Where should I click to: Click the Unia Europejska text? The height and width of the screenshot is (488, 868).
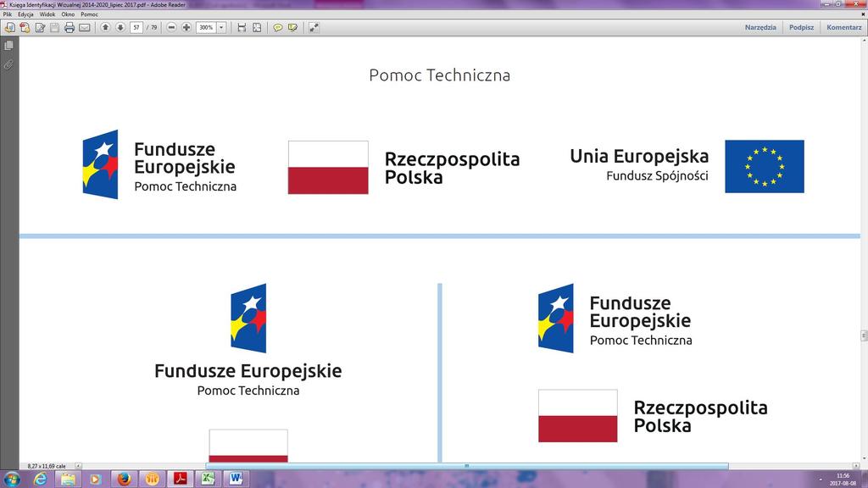(639, 157)
